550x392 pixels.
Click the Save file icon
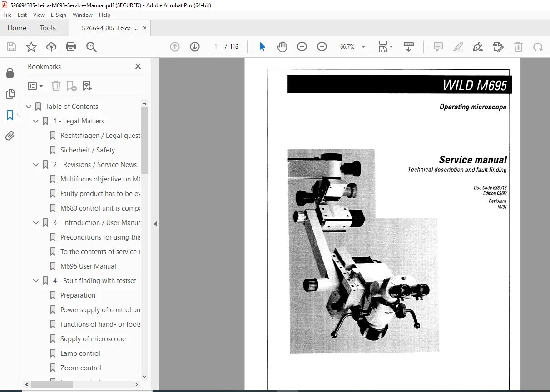click(11, 47)
